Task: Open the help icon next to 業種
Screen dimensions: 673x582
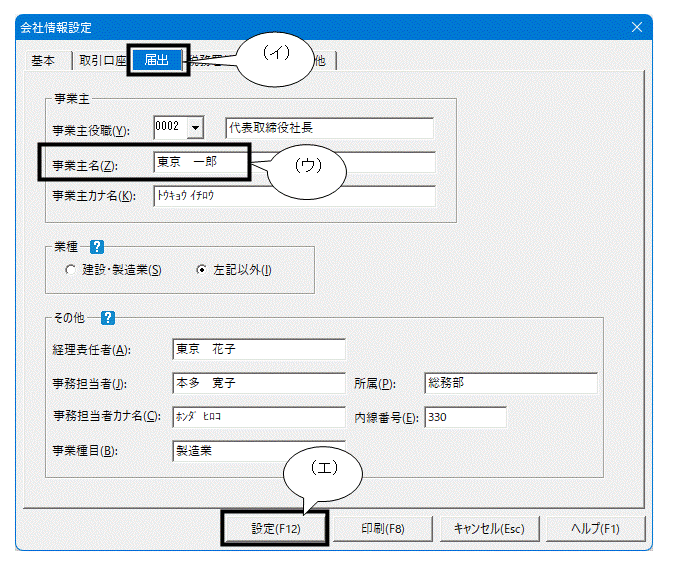Action: point(97,247)
